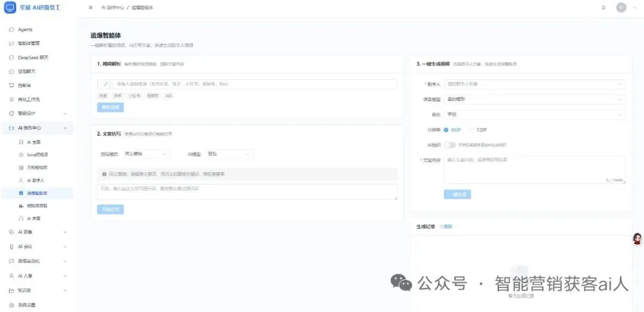Click the 星耀 AI超级员工 logo
Viewport: 644px width, 312px height.
33,7
